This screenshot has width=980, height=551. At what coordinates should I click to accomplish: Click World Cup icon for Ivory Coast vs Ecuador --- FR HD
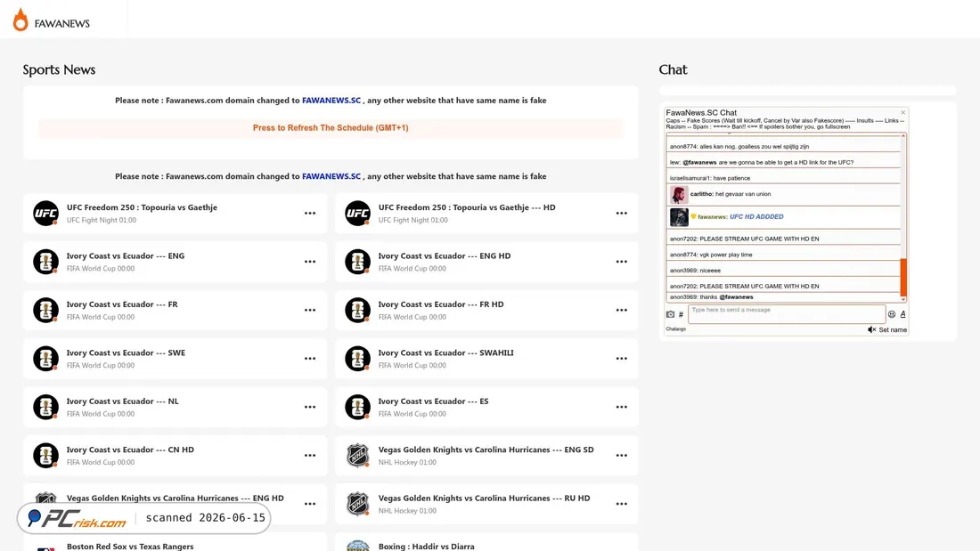point(357,310)
